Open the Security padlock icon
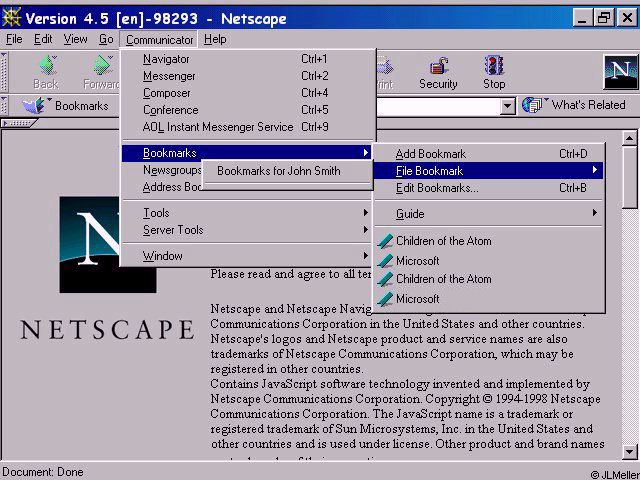 tap(438, 66)
